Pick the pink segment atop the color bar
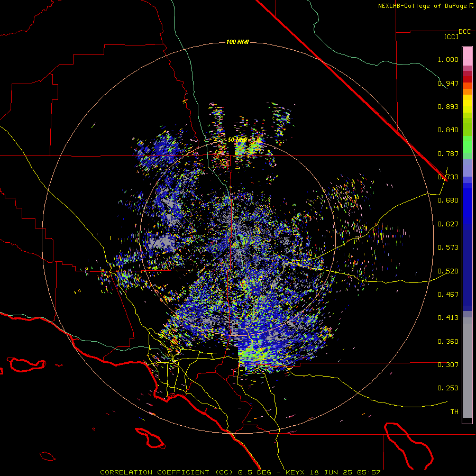The height and width of the screenshot is (476, 476). click(467, 57)
